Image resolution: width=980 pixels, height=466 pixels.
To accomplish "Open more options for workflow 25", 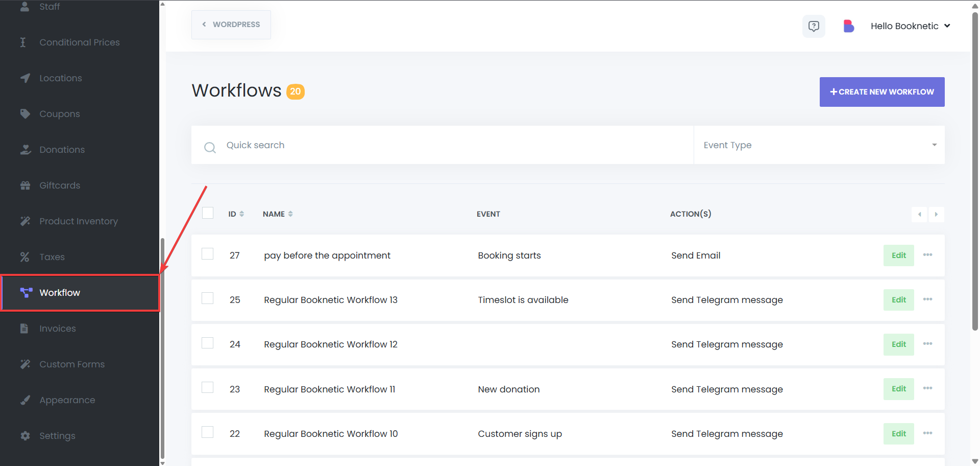I will tap(927, 299).
